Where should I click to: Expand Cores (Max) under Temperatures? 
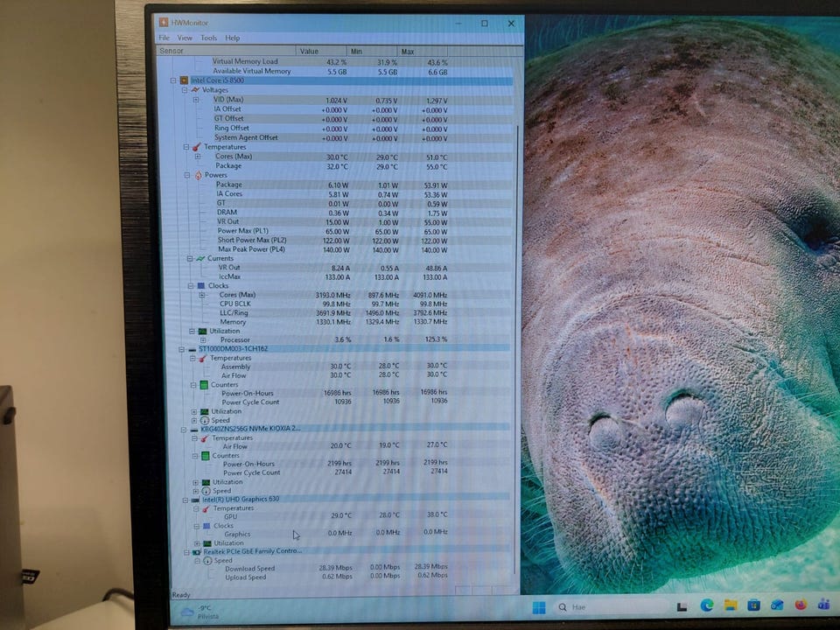(x=198, y=157)
